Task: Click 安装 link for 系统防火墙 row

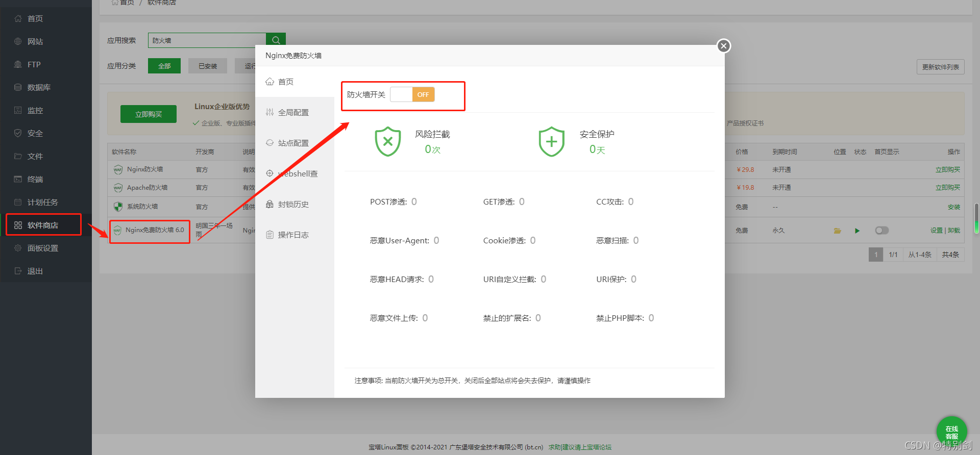Action: pyautogui.click(x=953, y=207)
